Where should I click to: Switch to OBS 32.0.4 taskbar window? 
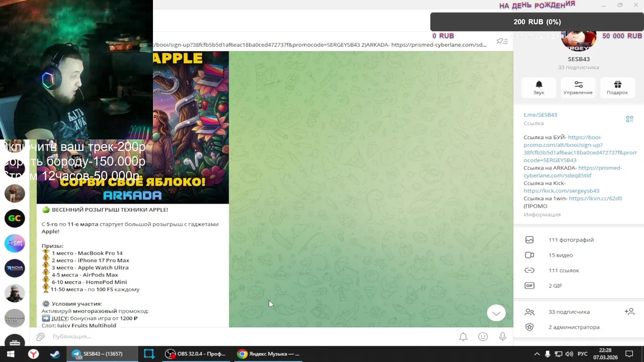point(196,354)
